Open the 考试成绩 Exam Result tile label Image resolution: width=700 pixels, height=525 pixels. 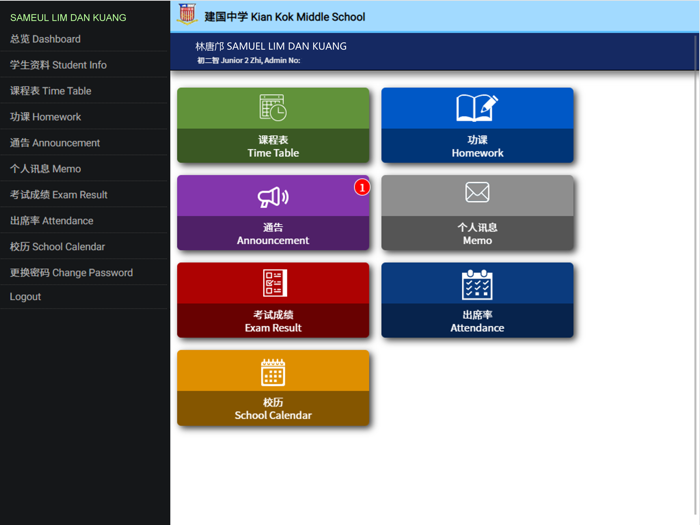273,321
